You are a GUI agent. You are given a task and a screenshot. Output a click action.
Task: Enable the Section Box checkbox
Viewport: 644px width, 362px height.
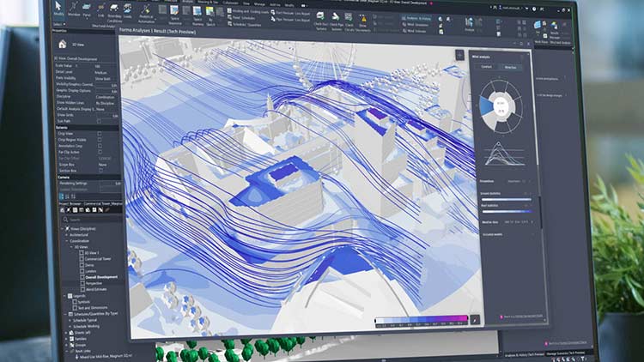(100, 171)
